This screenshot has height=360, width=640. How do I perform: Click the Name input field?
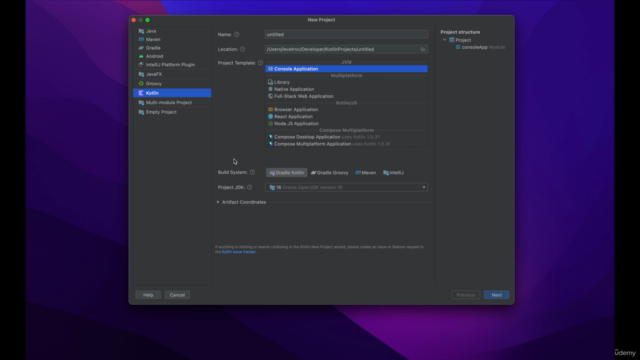(346, 35)
